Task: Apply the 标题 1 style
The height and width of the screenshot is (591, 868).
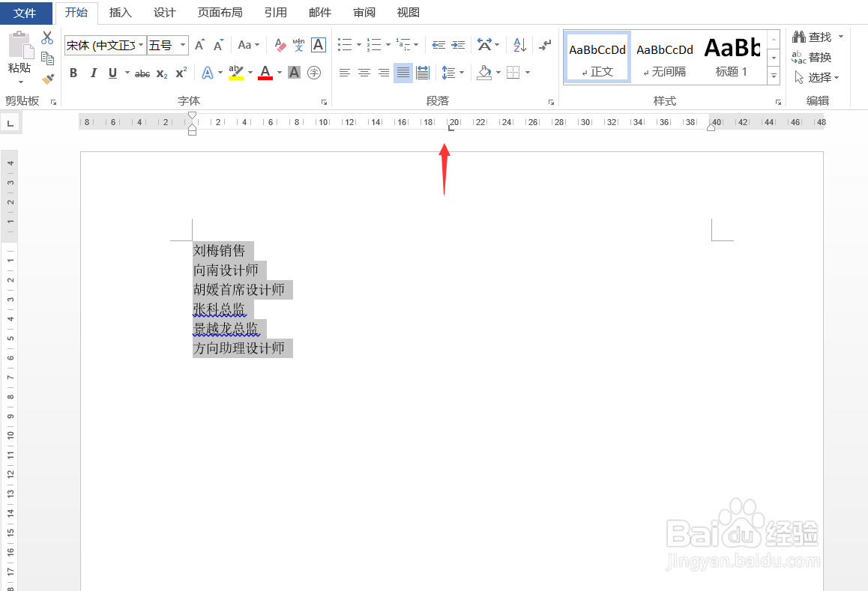Action: pos(732,58)
